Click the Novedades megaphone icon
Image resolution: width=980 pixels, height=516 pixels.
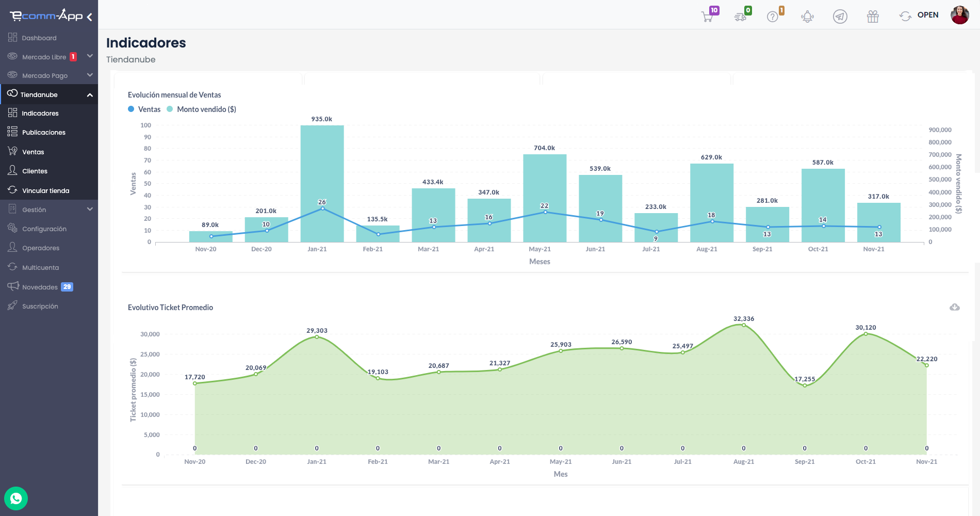click(x=13, y=286)
